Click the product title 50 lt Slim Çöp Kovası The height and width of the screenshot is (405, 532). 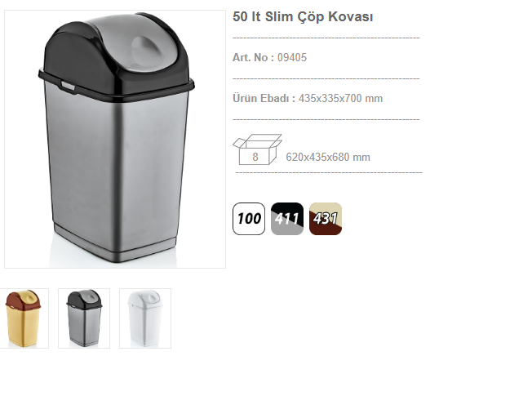tap(303, 17)
